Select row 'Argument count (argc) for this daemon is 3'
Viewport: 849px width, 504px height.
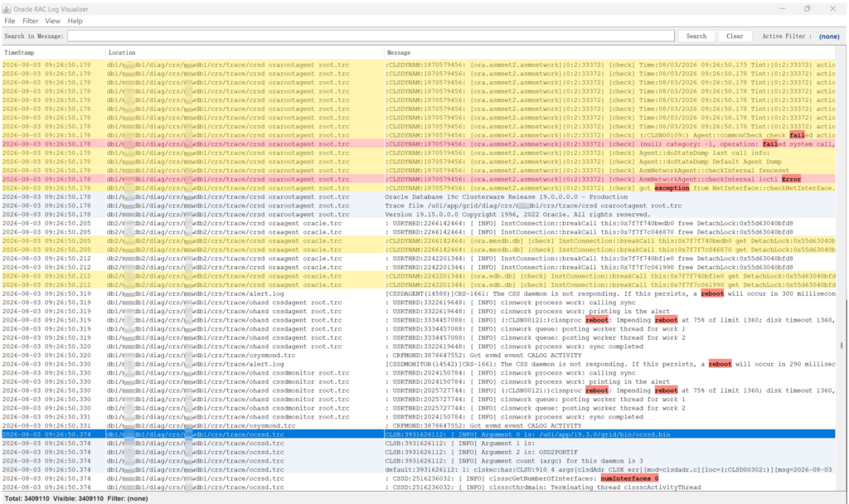click(418, 461)
